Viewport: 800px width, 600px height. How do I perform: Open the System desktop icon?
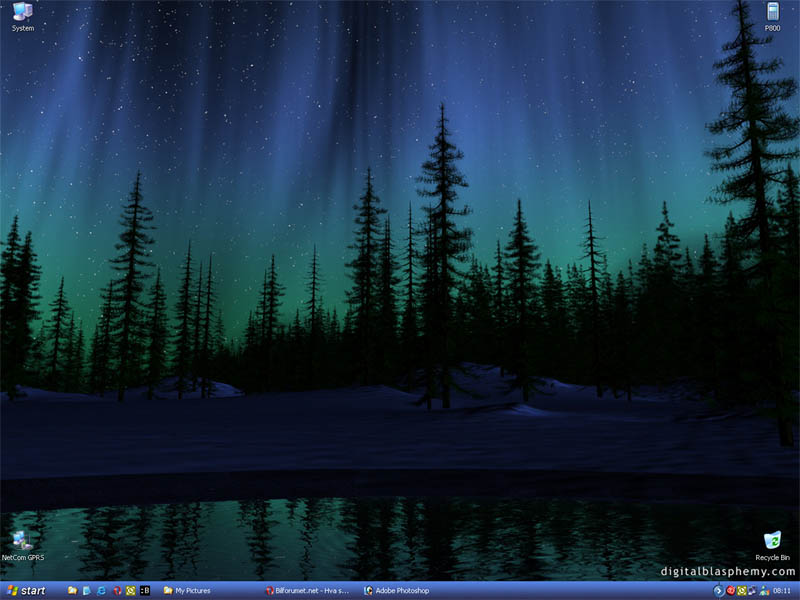pyautogui.click(x=22, y=14)
